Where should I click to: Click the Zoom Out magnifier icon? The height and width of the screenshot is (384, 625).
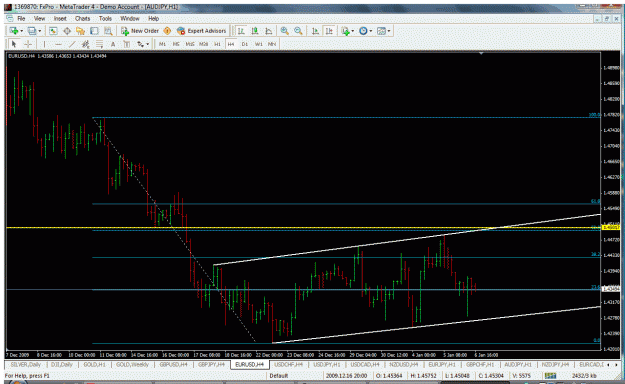298,31
